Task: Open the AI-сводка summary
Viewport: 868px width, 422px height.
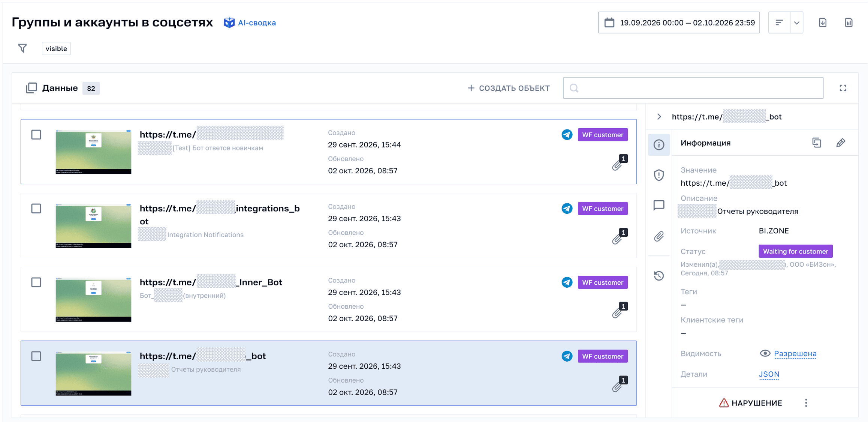Action: tap(250, 23)
